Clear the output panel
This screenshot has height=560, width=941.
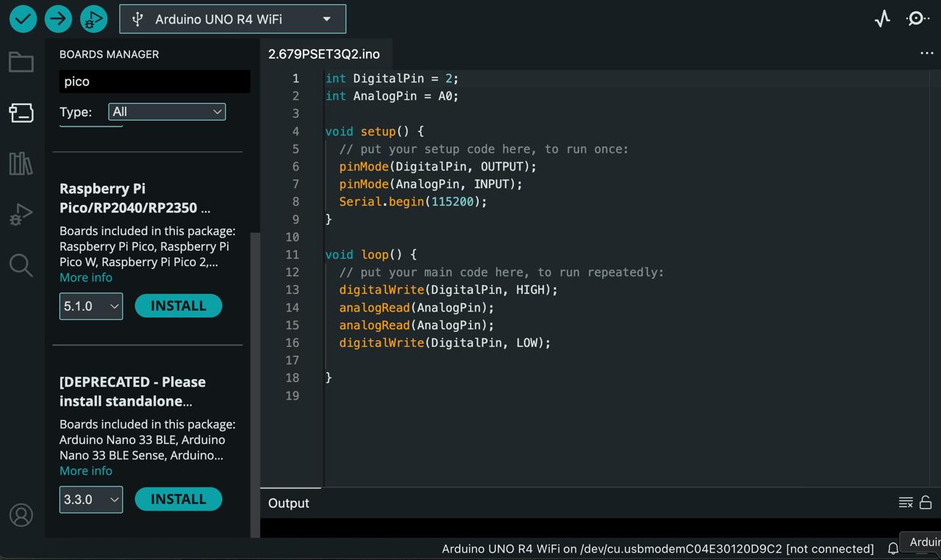pyautogui.click(x=906, y=503)
